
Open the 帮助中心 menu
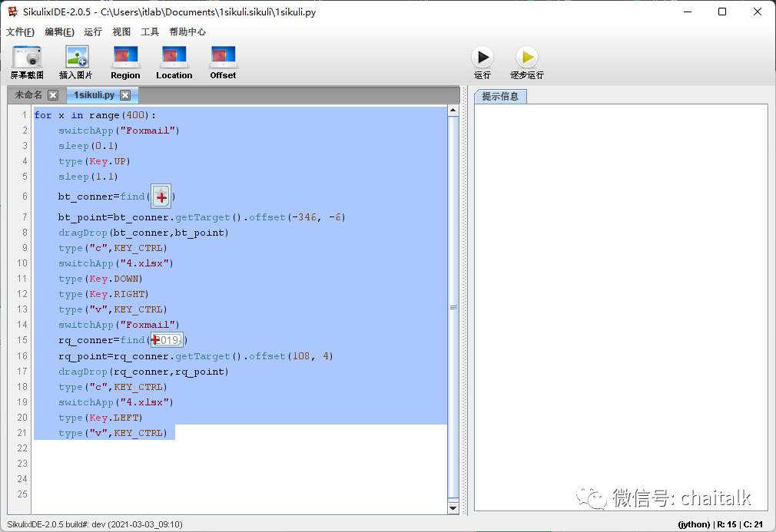pos(187,32)
